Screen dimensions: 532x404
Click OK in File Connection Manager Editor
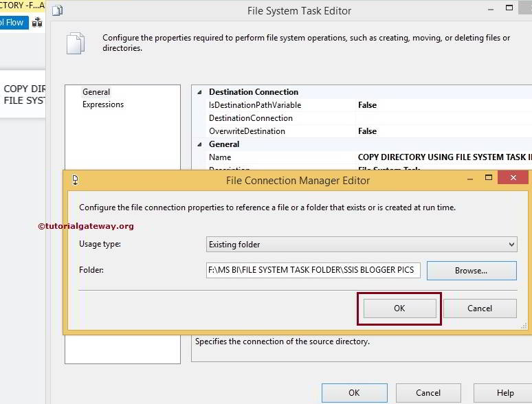tap(399, 308)
